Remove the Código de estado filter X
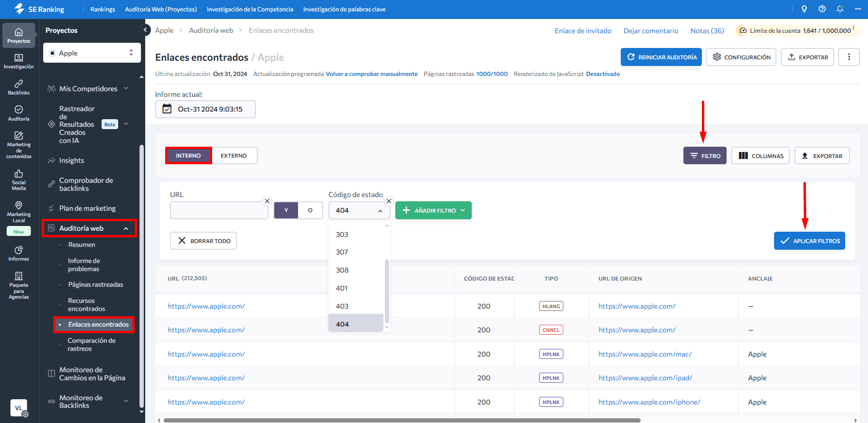Image resolution: width=868 pixels, height=423 pixels. 389,201
